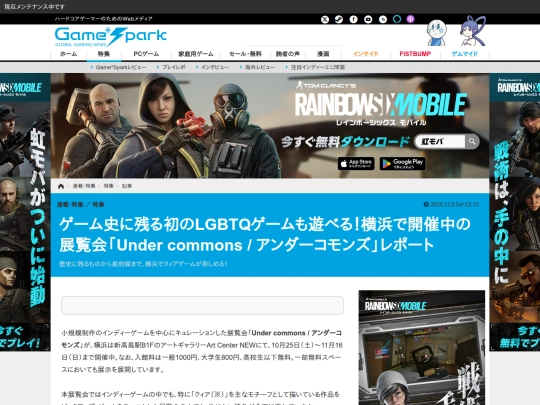Click the purple-haired mascot girl

tap(472, 31)
